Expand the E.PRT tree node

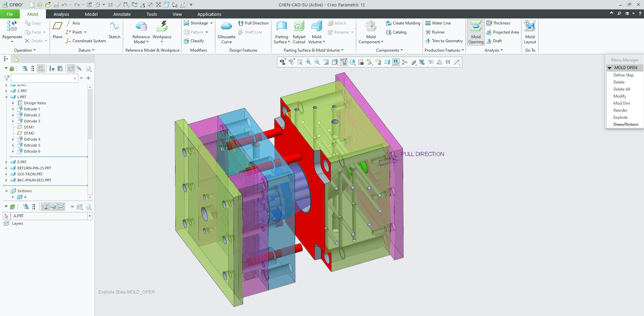[6, 162]
